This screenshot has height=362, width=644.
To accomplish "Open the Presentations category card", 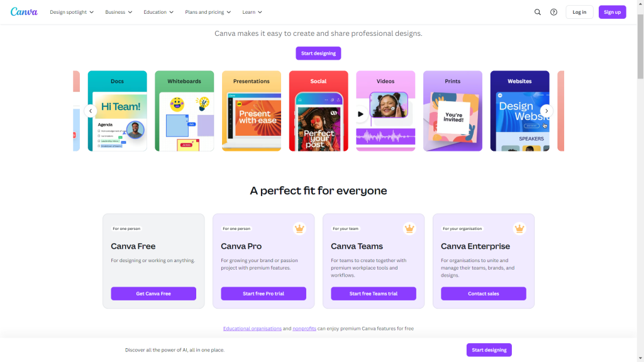I will 252,111.
